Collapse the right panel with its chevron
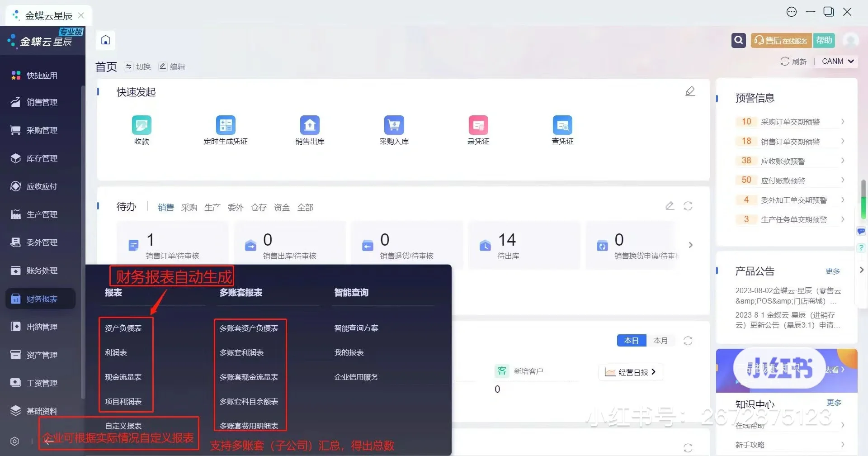Image resolution: width=868 pixels, height=456 pixels. click(x=862, y=270)
